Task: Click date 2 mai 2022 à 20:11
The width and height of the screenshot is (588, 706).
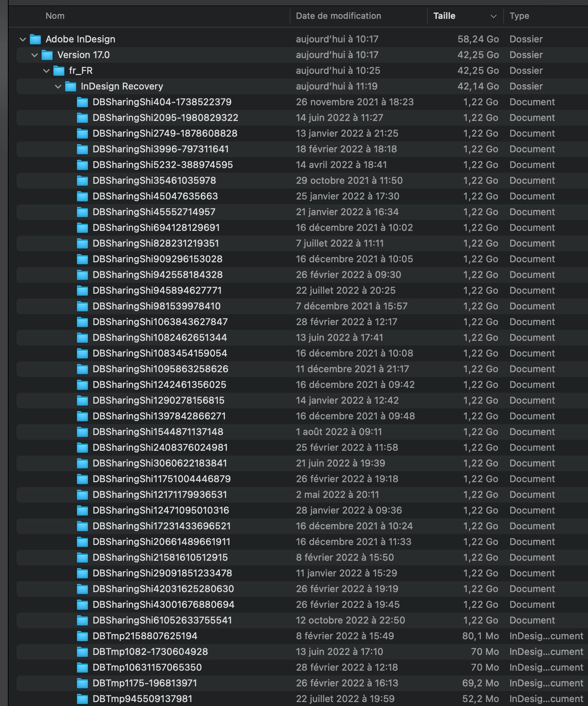Action: pyautogui.click(x=338, y=495)
